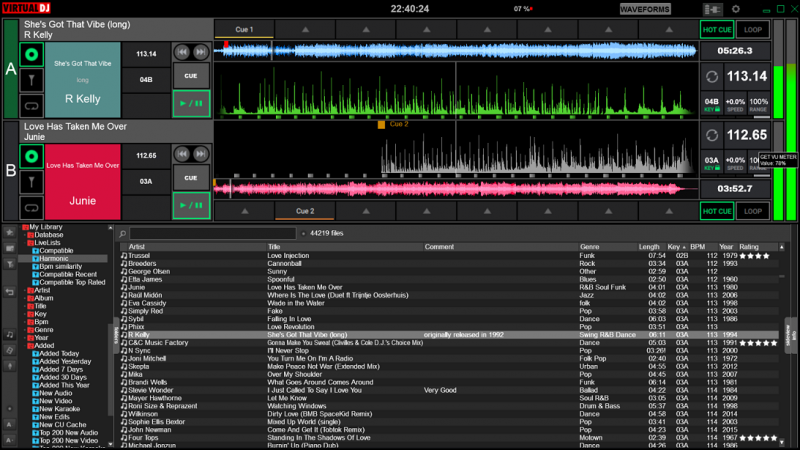The height and width of the screenshot is (450, 800).
Task: Click deck A sync icon
Action: pyautogui.click(x=712, y=77)
